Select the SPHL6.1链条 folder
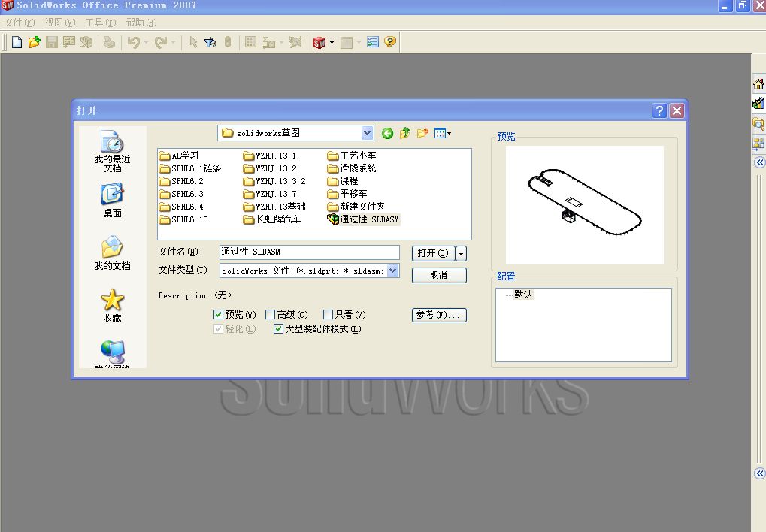The height and width of the screenshot is (532, 766). (190, 168)
